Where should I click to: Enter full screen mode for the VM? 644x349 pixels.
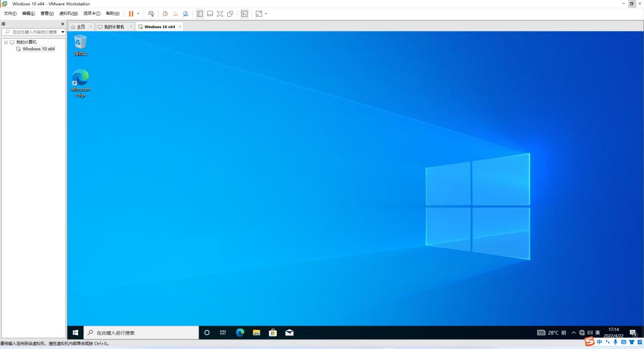[x=219, y=13]
